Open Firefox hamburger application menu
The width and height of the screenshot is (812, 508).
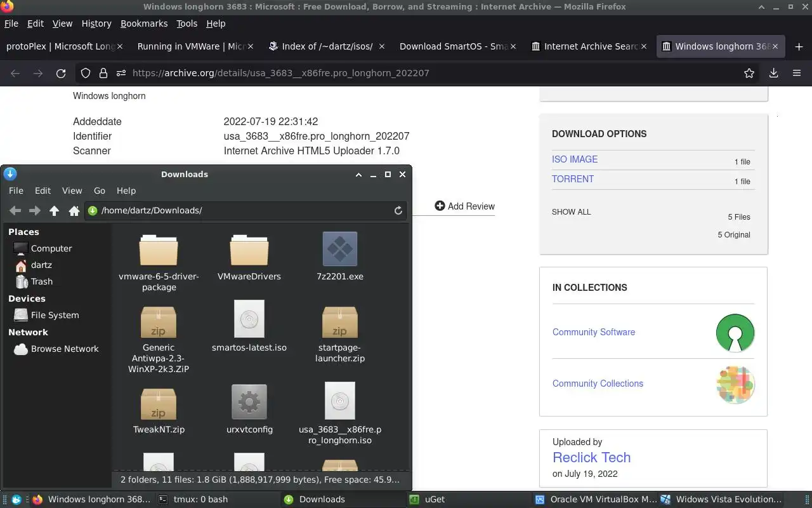point(797,73)
